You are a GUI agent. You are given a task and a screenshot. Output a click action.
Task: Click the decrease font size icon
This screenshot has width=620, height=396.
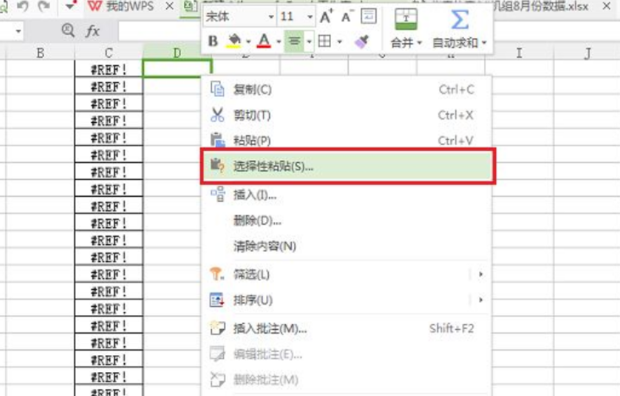coord(347,17)
